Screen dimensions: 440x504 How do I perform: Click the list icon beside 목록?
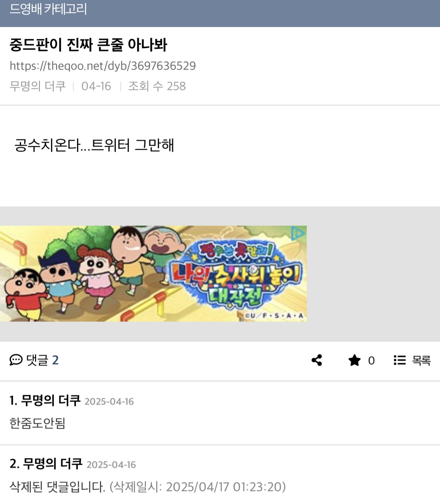(x=399, y=360)
